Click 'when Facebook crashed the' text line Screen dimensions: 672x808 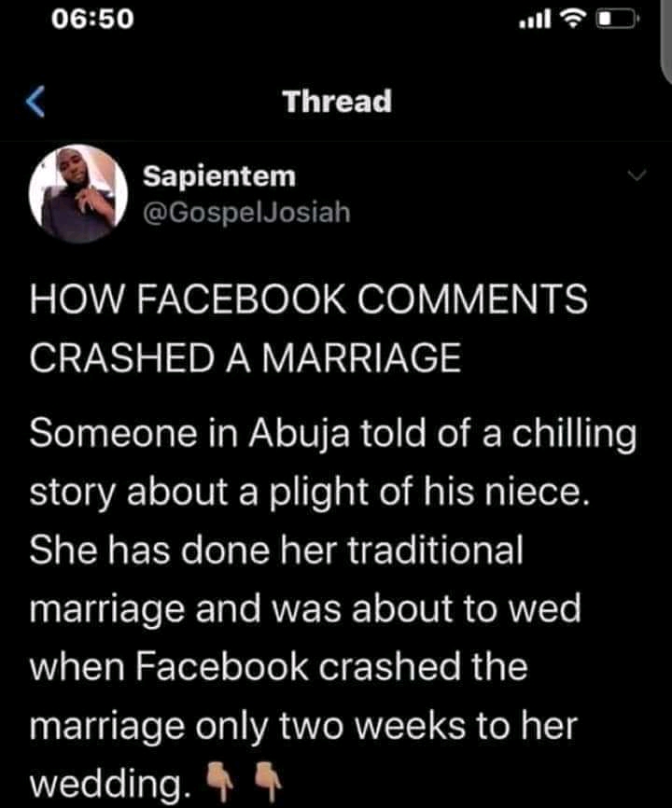click(278, 668)
